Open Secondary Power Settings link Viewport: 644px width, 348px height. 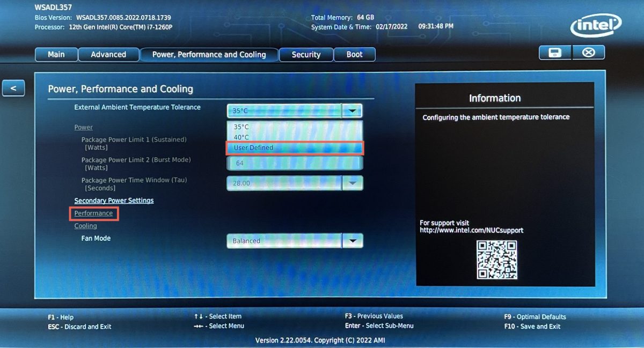click(114, 201)
